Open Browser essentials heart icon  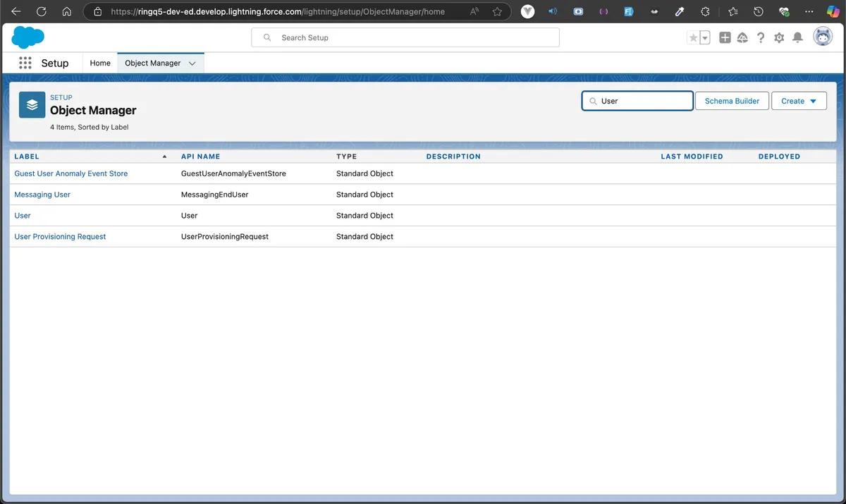tap(784, 11)
